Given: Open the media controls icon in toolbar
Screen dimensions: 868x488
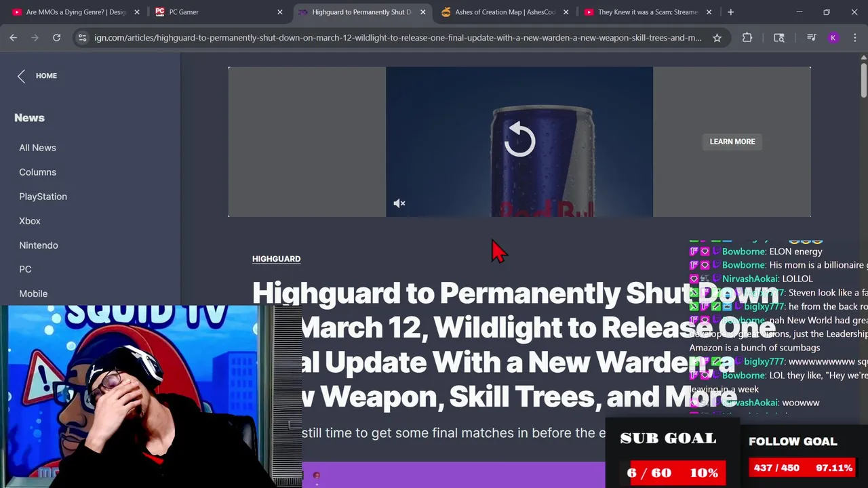Looking at the screenshot, I should coord(811,38).
